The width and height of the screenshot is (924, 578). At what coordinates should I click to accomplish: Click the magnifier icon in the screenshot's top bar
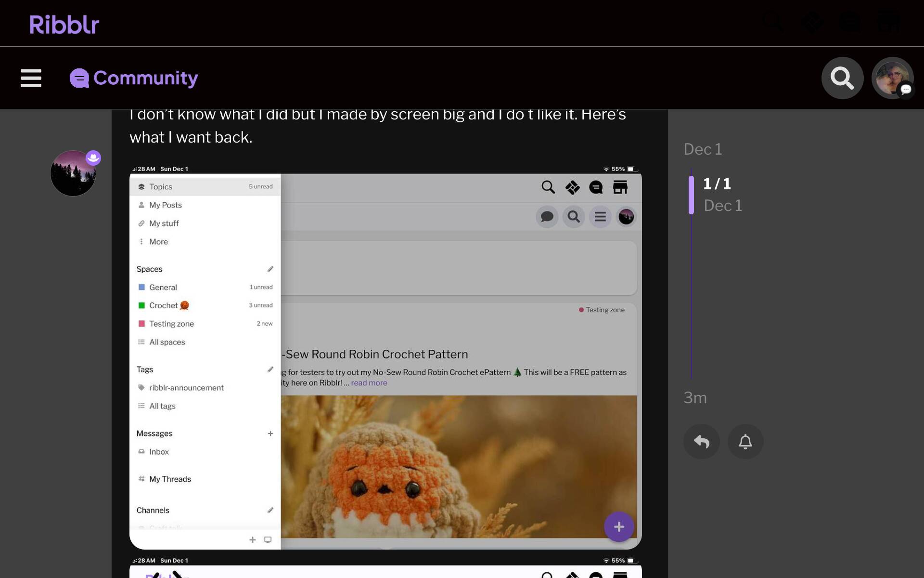point(548,187)
